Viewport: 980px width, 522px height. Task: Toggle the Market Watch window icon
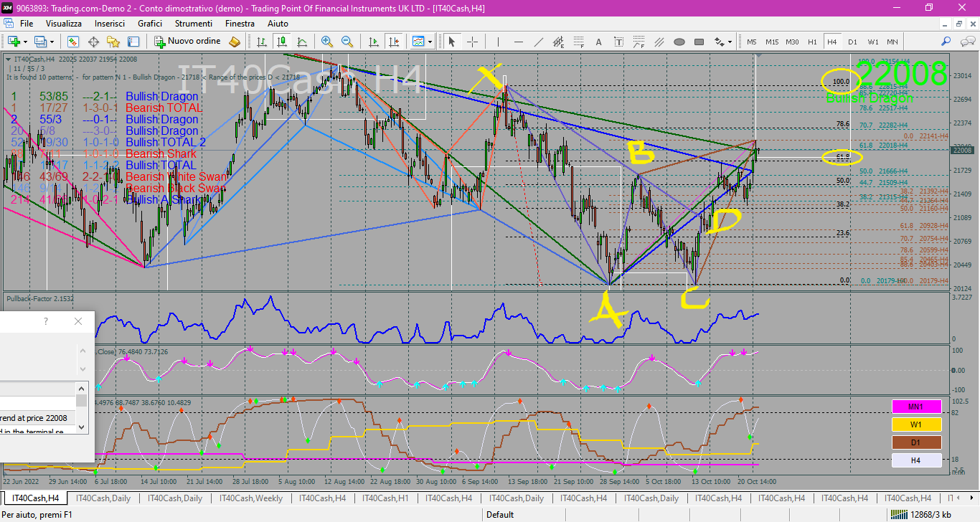pyautogui.click(x=73, y=42)
